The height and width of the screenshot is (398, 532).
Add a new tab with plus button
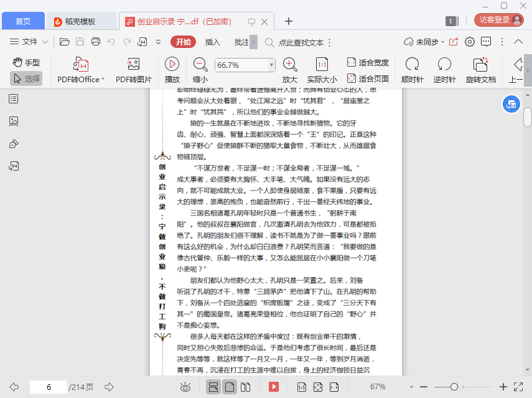point(288,21)
